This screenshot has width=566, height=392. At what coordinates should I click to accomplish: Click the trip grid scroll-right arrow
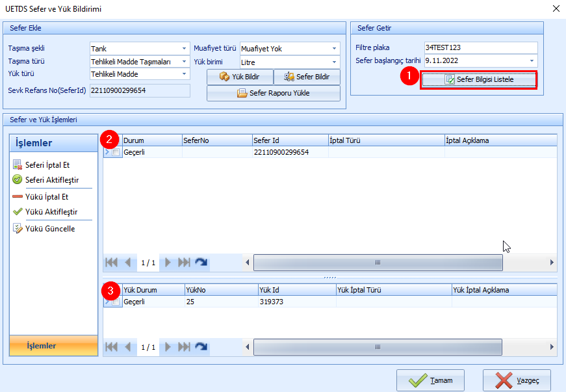pyautogui.click(x=552, y=263)
